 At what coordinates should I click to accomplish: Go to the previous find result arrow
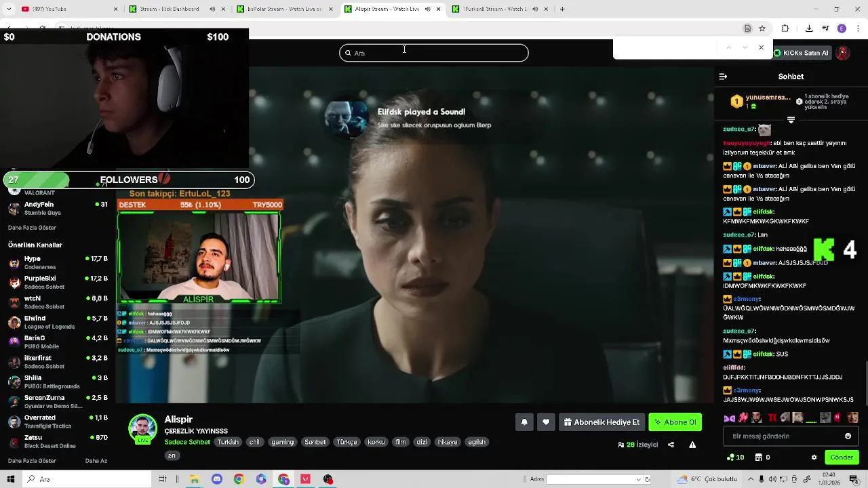tap(728, 47)
